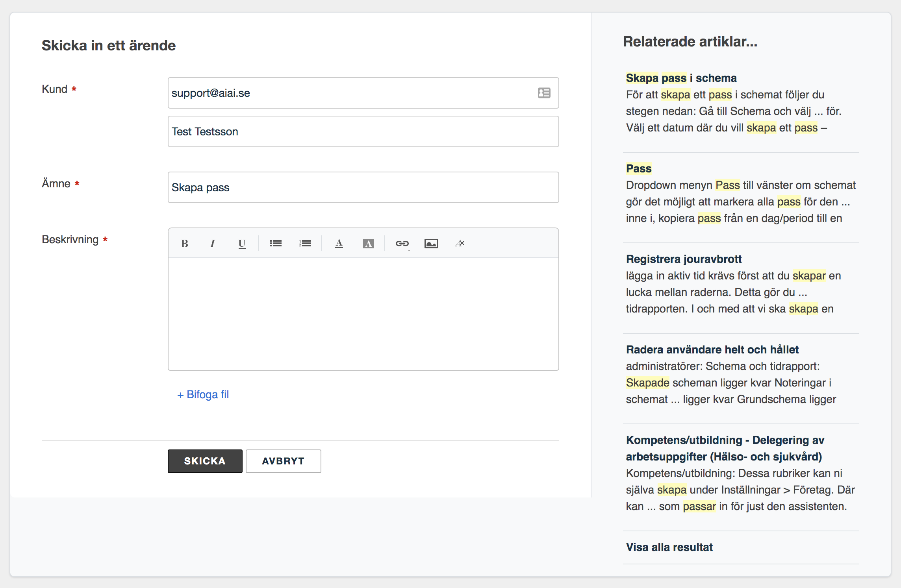Insert a numbered list

point(305,244)
